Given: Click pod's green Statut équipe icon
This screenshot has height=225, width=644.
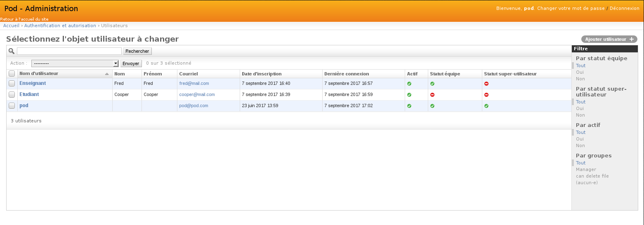Looking at the screenshot, I should tap(432, 106).
